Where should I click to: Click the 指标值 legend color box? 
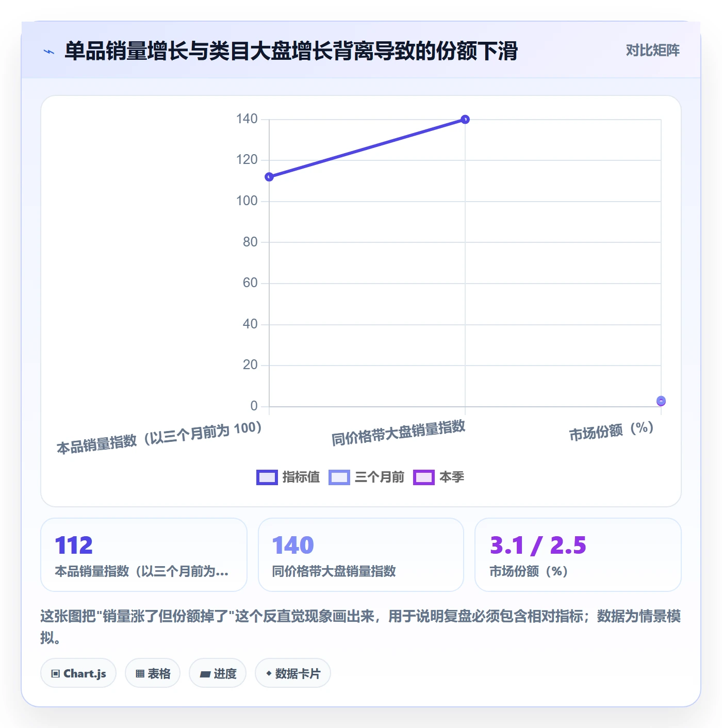[x=267, y=477]
